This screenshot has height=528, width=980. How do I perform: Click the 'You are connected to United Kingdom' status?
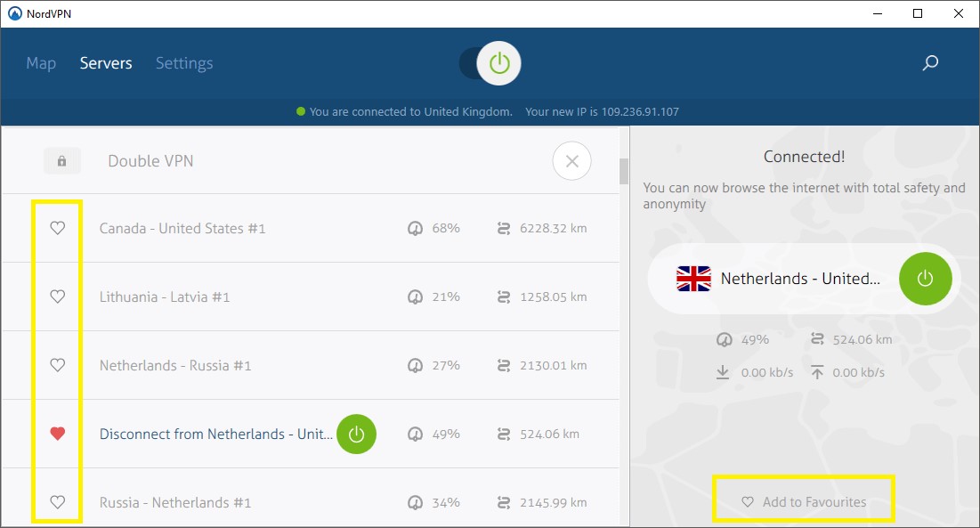tap(410, 112)
